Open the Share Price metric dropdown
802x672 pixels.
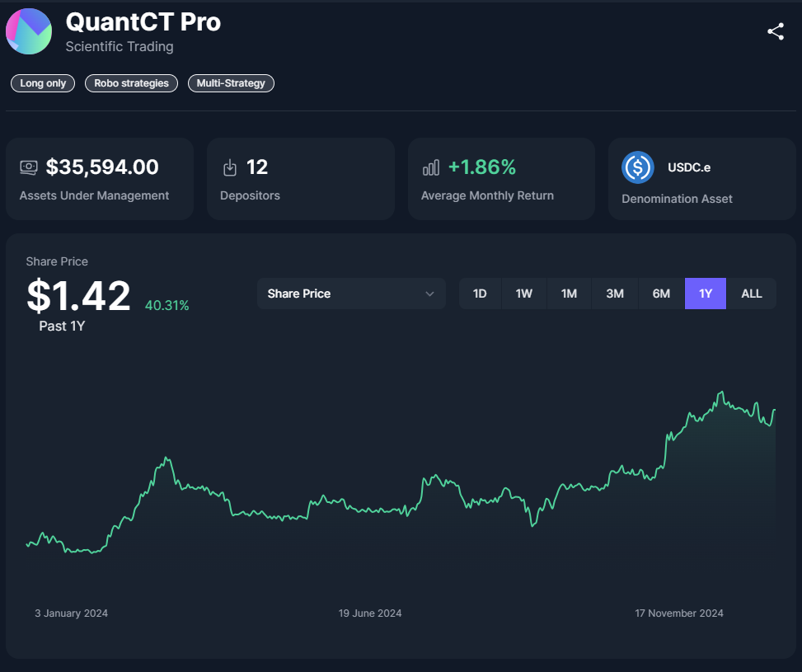pyautogui.click(x=351, y=293)
